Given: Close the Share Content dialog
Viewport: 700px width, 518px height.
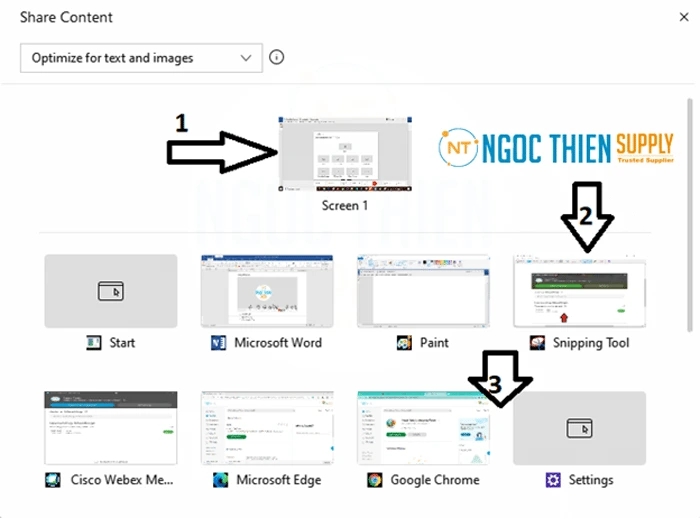Looking at the screenshot, I should (x=683, y=17).
